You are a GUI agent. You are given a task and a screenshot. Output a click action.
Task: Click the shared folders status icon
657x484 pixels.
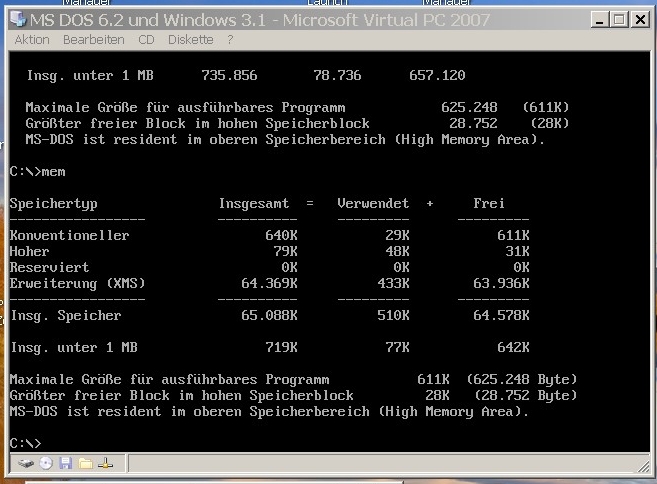click(x=85, y=463)
